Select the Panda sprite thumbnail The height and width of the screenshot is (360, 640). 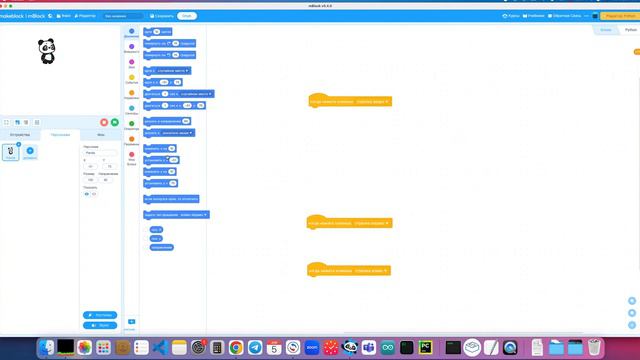coord(11,152)
